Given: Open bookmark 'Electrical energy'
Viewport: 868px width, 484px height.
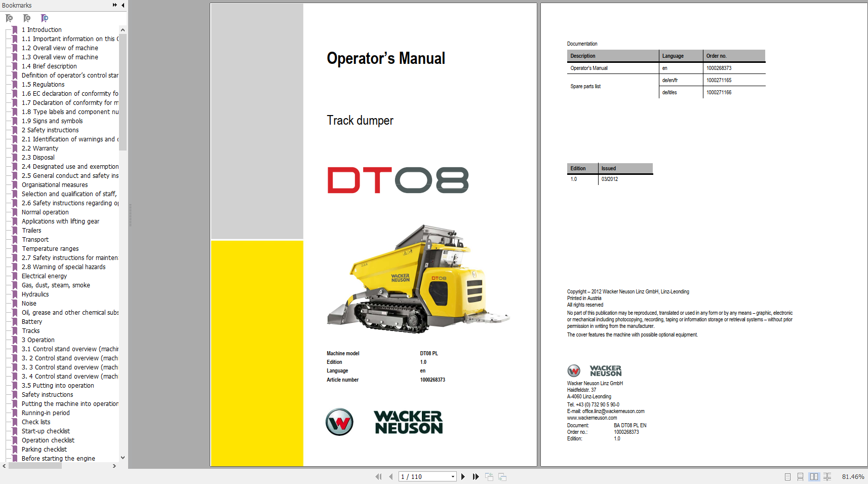Looking at the screenshot, I should click(x=44, y=276).
